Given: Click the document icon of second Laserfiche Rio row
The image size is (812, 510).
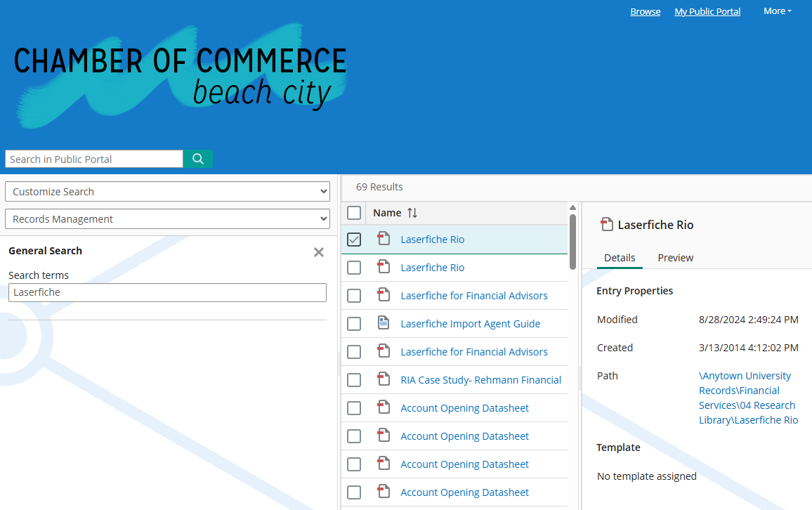Looking at the screenshot, I should click(384, 267).
